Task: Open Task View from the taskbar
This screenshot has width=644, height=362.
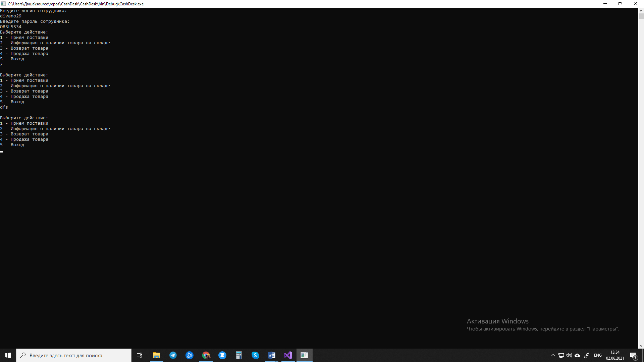Action: click(x=140, y=355)
